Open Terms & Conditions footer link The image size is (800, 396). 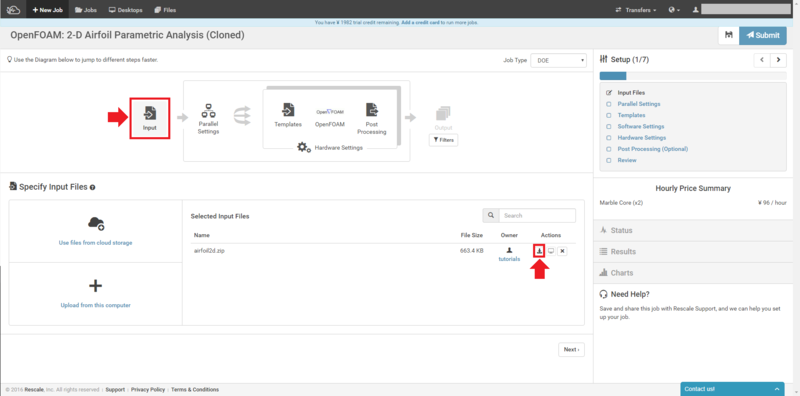[x=195, y=389]
